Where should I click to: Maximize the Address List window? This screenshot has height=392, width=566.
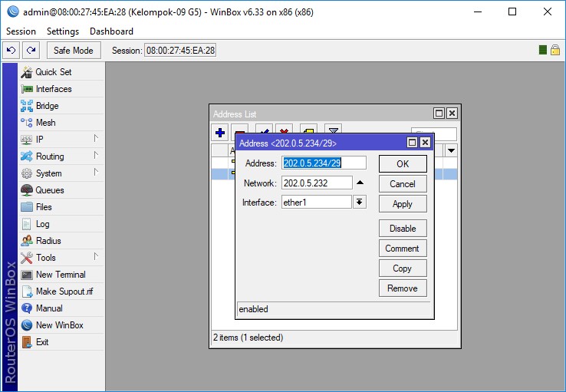[439, 114]
